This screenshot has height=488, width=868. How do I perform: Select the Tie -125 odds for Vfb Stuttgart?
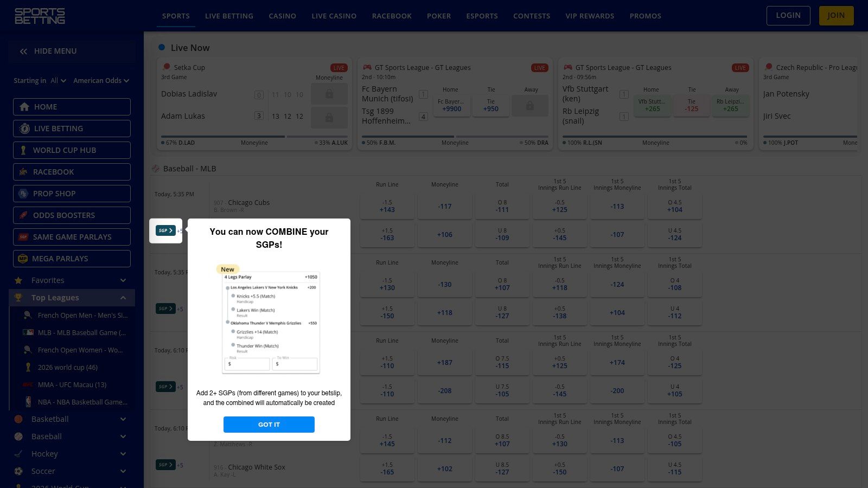692,105
